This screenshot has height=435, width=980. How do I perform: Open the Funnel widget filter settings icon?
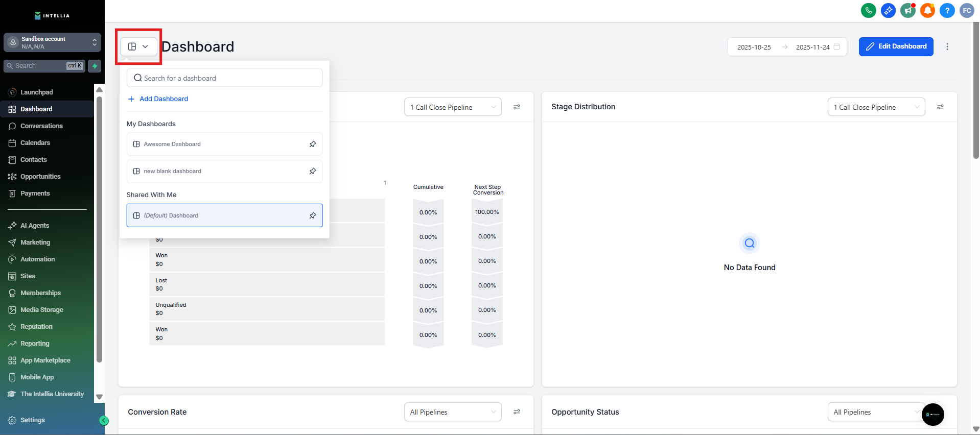coord(517,107)
